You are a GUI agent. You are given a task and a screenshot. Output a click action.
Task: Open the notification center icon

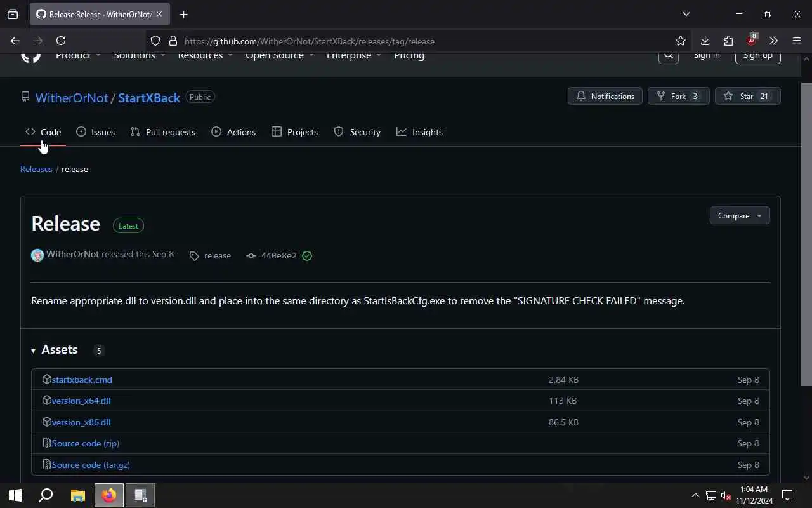pos(787,495)
